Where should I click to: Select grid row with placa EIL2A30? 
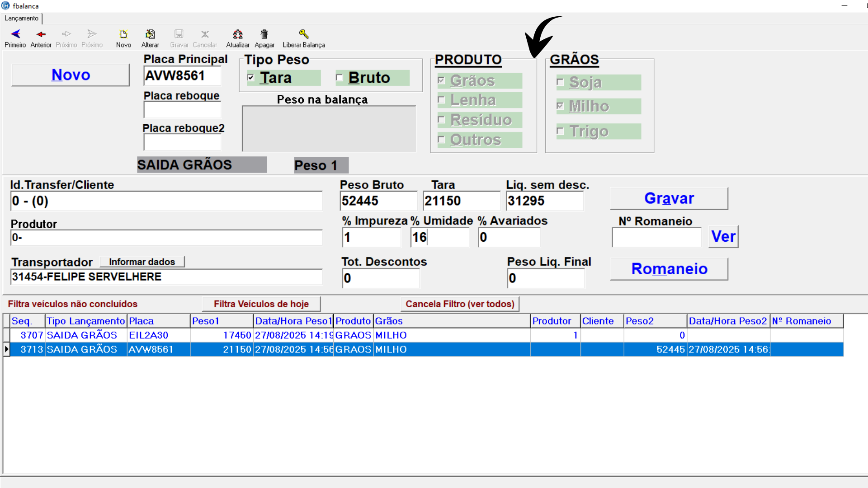click(x=149, y=335)
